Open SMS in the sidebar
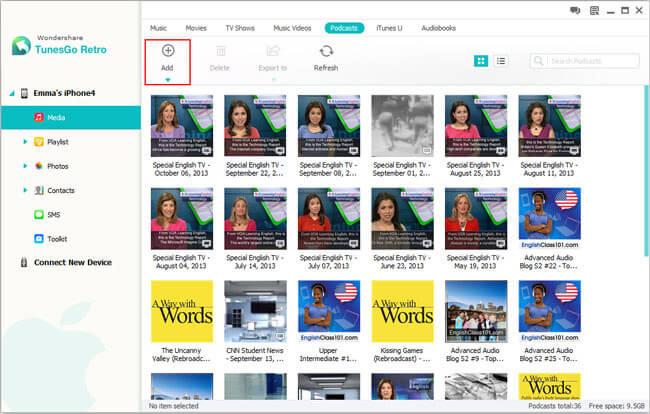The width and height of the screenshot is (650, 414). (54, 214)
